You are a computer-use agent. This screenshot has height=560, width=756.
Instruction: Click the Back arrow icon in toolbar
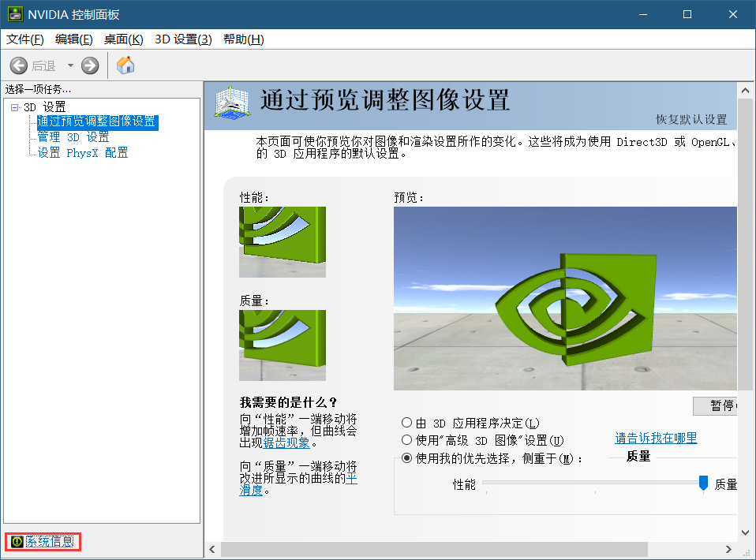click(19, 65)
